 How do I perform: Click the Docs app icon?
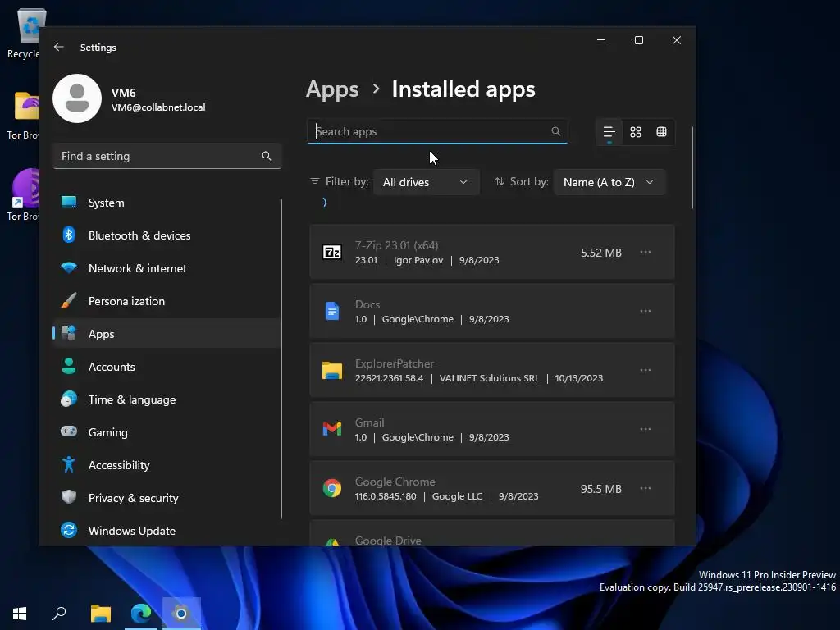pos(332,311)
